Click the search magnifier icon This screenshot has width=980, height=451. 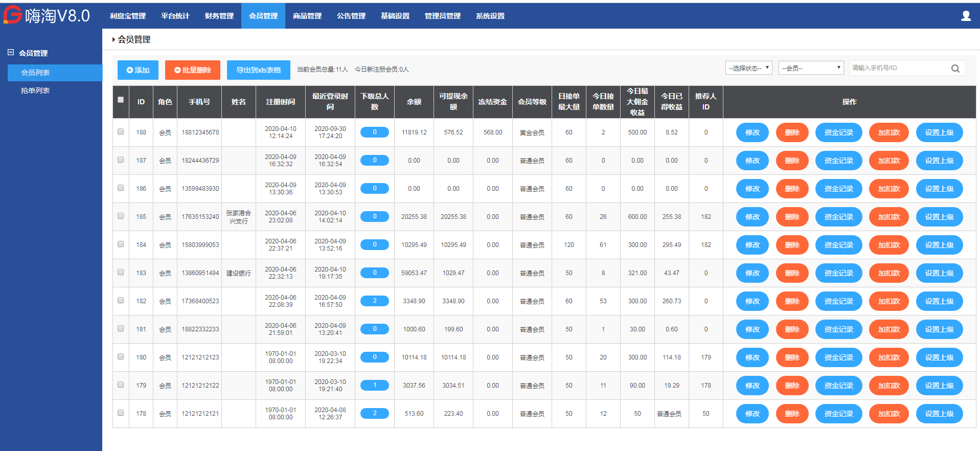(955, 69)
